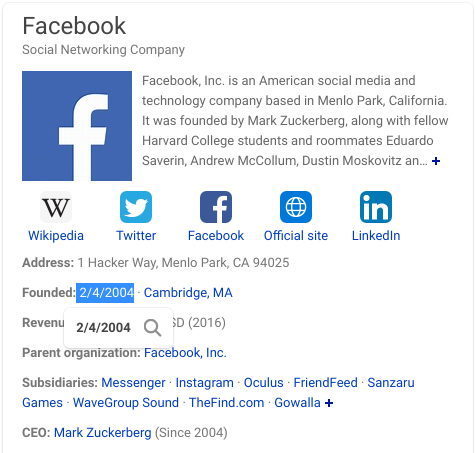475x453 pixels.
Task: Open the Cambridge, MA link
Action: click(188, 293)
